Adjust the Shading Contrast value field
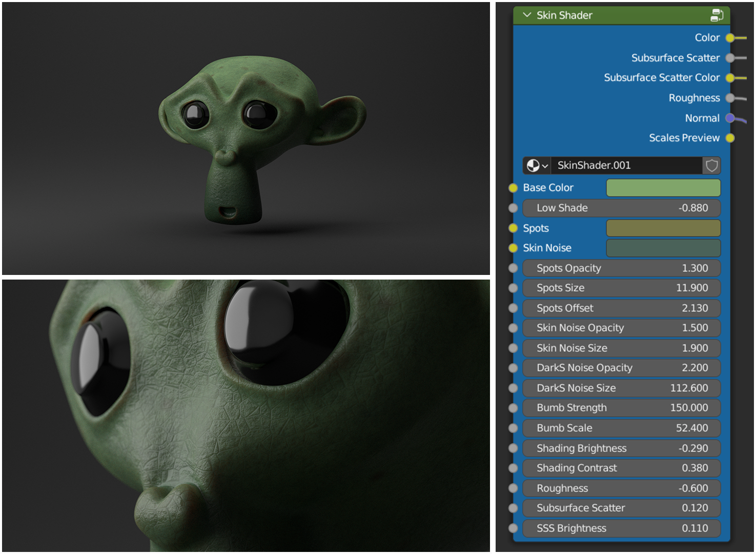Screen dimensions: 756x554 point(622,468)
